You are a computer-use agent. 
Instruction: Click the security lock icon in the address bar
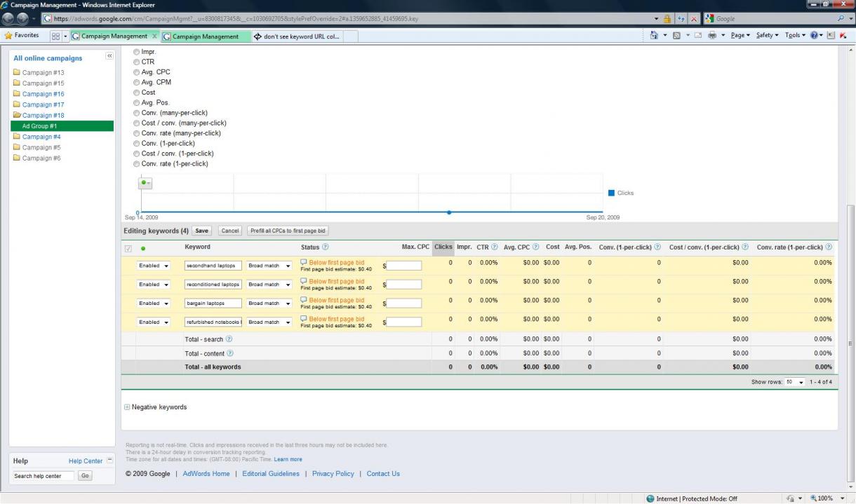click(668, 19)
